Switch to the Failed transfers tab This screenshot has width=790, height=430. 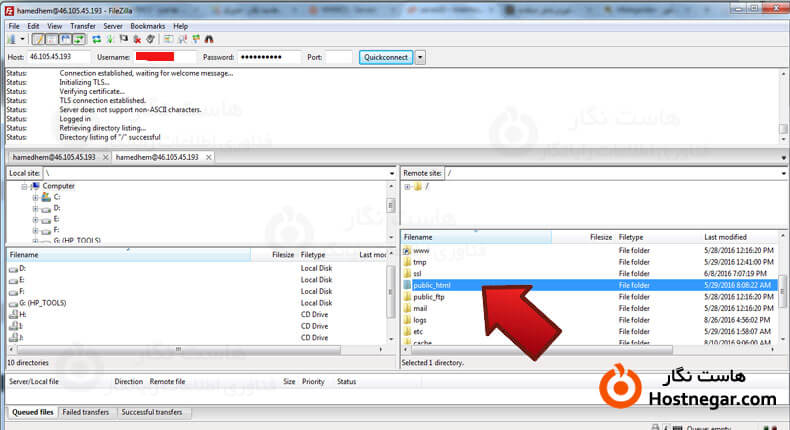86,412
